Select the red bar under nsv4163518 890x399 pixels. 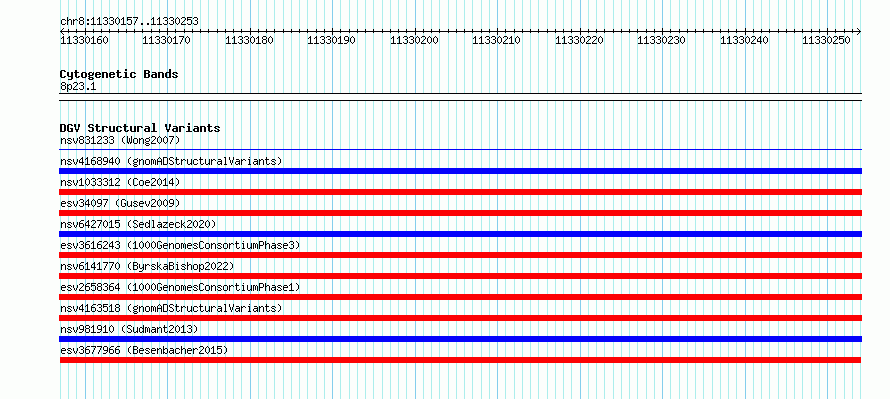tap(460, 318)
